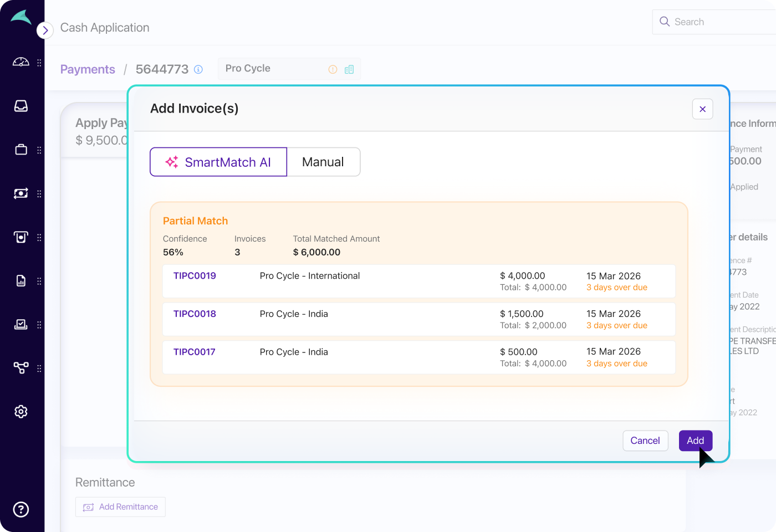The width and height of the screenshot is (776, 532).
Task: Click 'Pro Cycle - International' text
Action: pos(310,276)
